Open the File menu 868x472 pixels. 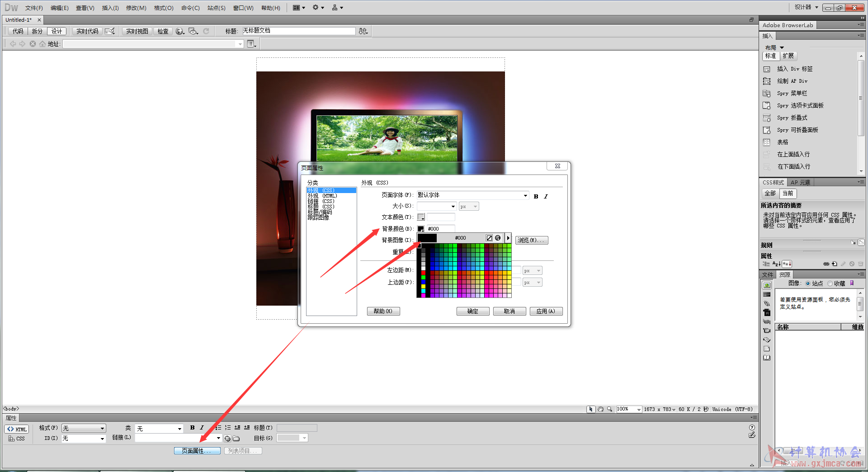pyautogui.click(x=34, y=8)
